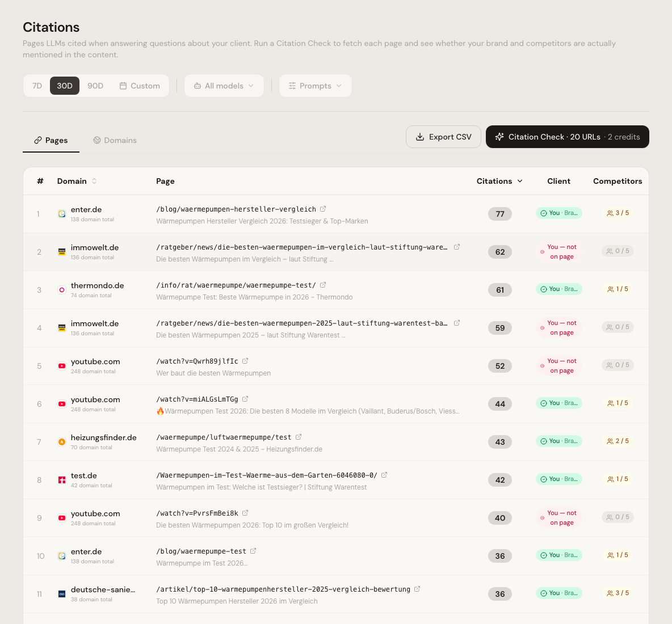This screenshot has width=672, height=624.
Task: Open external link for /blog/waermepumpe-test
Action: pyautogui.click(x=253, y=551)
